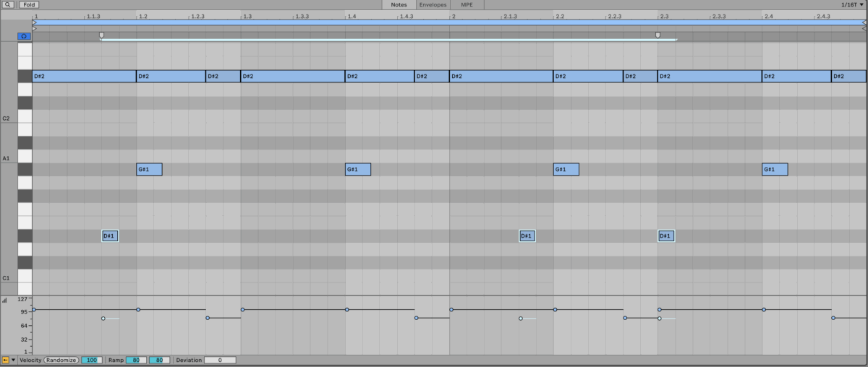The width and height of the screenshot is (868, 367).
Task: Select the D#2 note starting at 2.2
Action: click(588, 76)
